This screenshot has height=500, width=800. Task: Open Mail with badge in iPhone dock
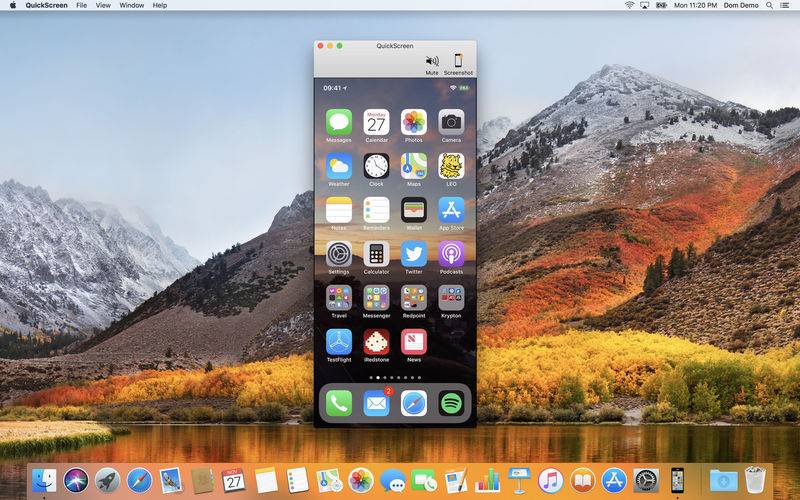(x=377, y=403)
